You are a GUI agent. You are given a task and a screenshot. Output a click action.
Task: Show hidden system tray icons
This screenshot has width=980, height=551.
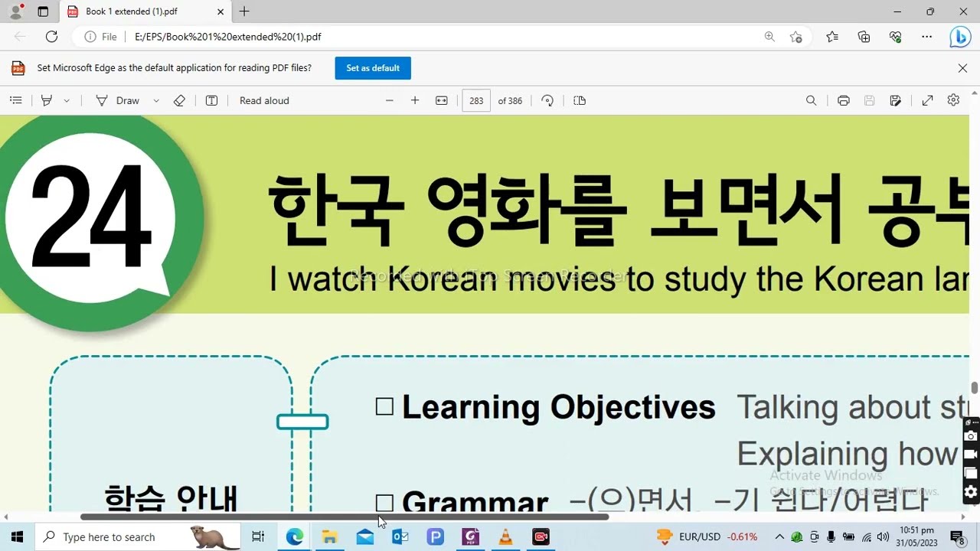[x=779, y=537]
